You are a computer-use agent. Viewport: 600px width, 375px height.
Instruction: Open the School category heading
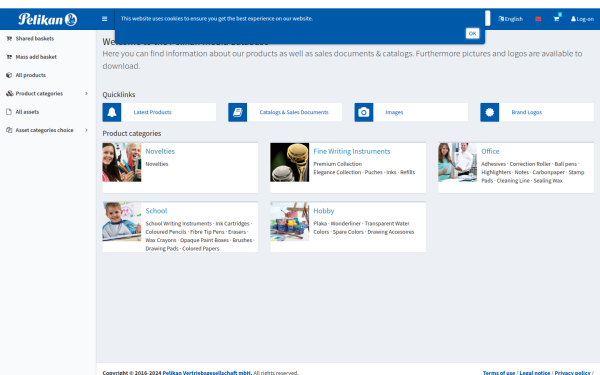pos(156,211)
